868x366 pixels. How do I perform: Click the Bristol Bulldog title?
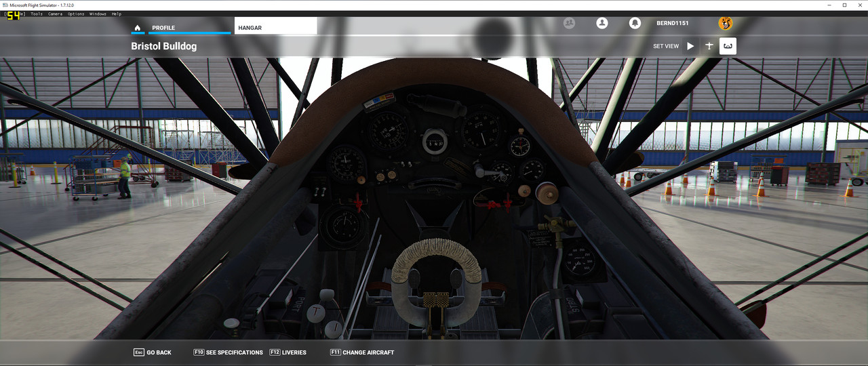coord(164,46)
